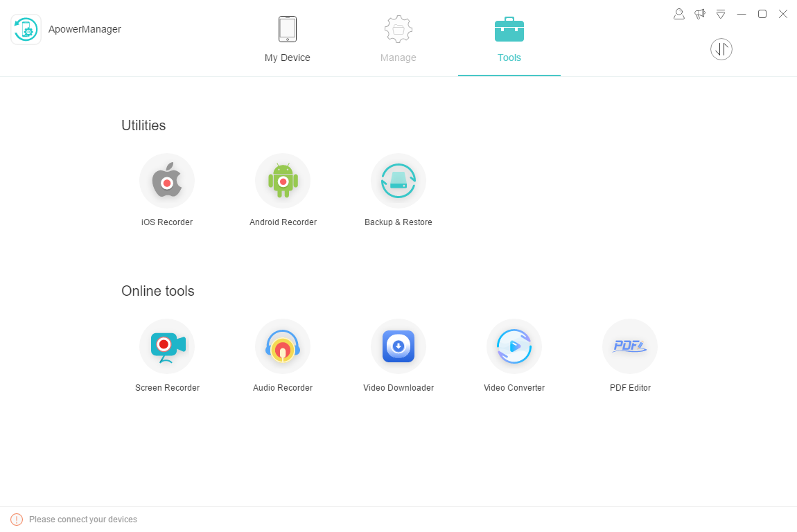Click the megaphone announcements icon
The height and width of the screenshot is (532, 797).
700,14
